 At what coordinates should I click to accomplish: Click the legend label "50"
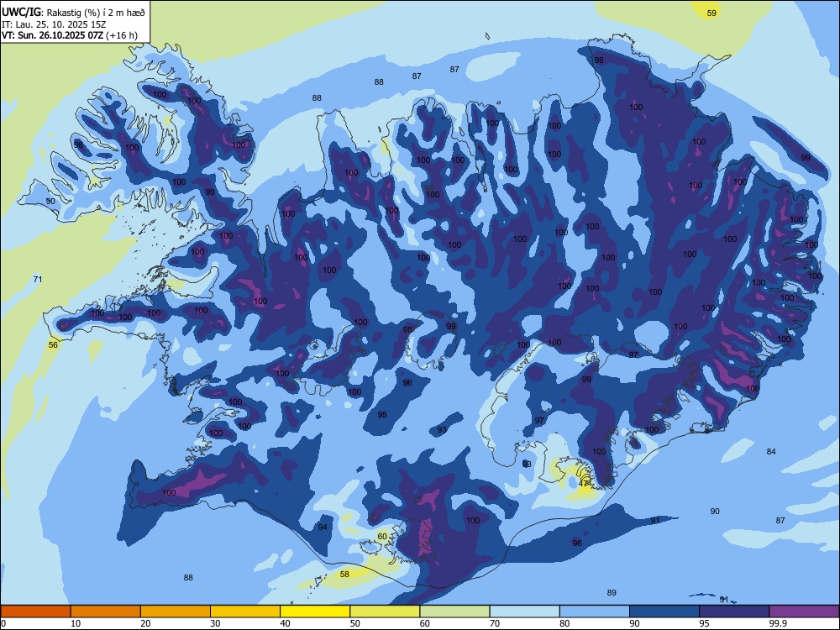354,623
